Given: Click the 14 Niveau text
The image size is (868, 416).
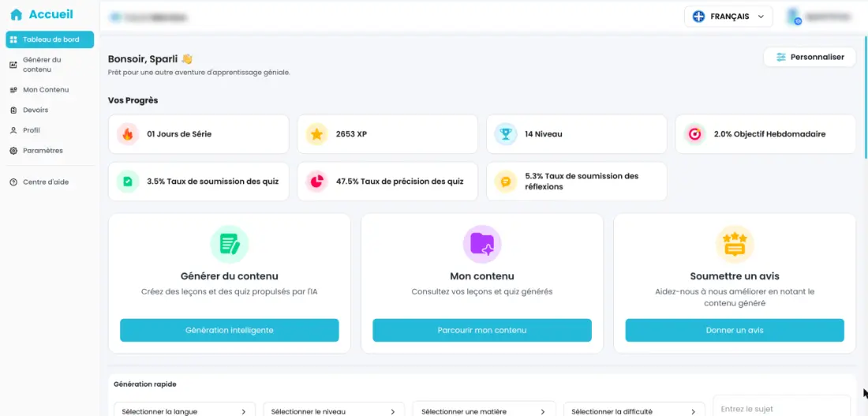Looking at the screenshot, I should 544,134.
